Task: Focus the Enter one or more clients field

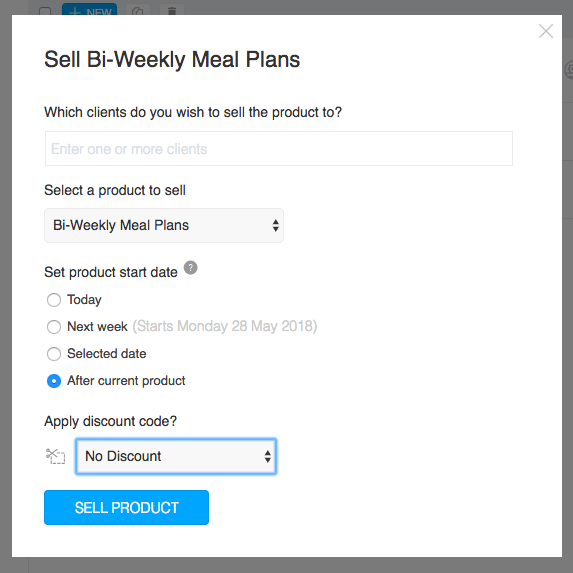Action: point(279,149)
